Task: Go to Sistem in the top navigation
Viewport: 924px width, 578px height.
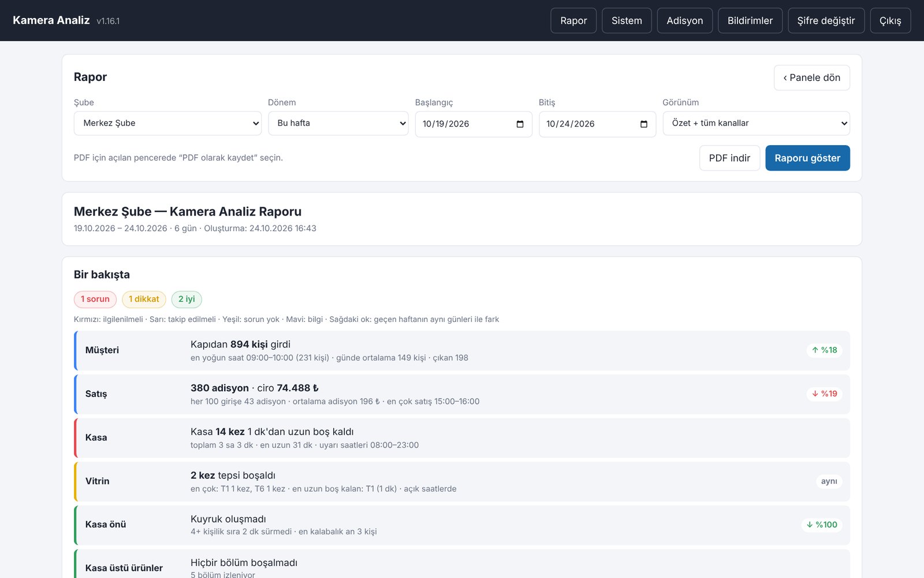Action: [x=627, y=21]
